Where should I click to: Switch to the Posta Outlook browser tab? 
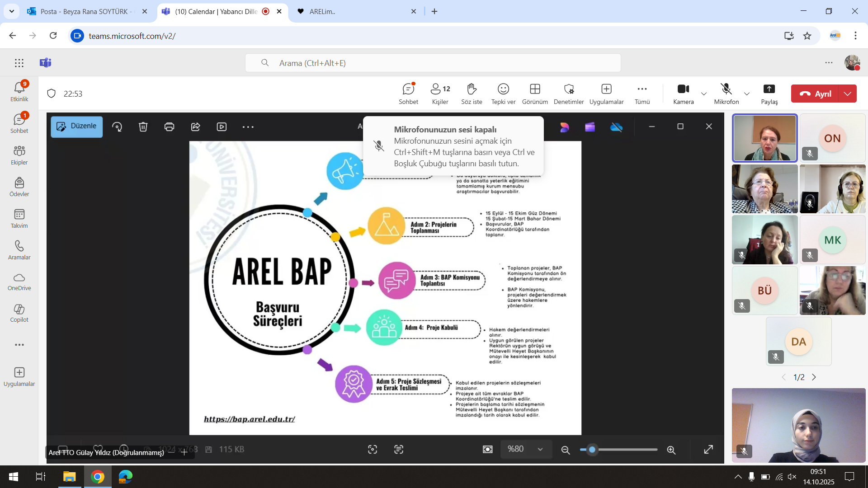(x=86, y=11)
